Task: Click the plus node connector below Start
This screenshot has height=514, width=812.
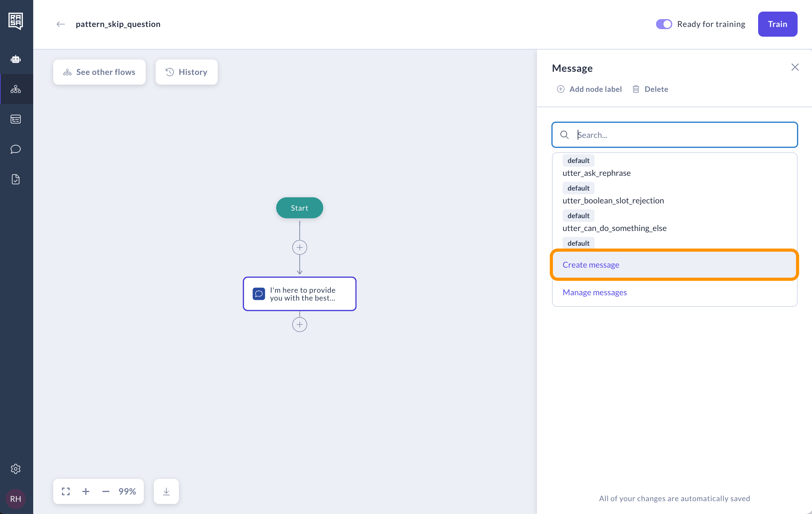Action: click(x=299, y=247)
